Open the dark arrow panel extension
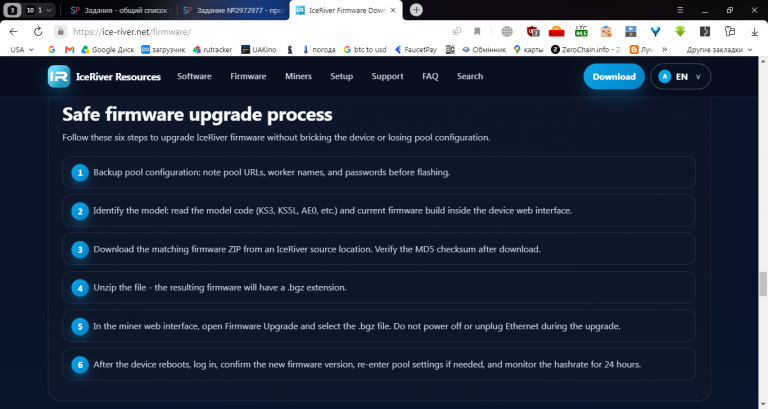Screen dimensions: 768x409 (705, 32)
